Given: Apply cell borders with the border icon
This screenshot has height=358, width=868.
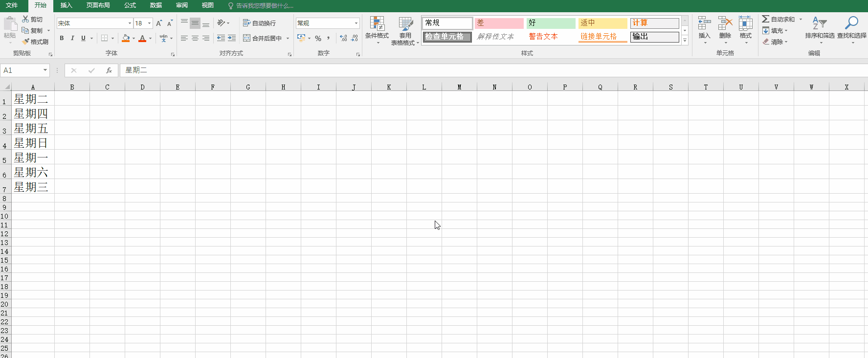Looking at the screenshot, I should 104,38.
